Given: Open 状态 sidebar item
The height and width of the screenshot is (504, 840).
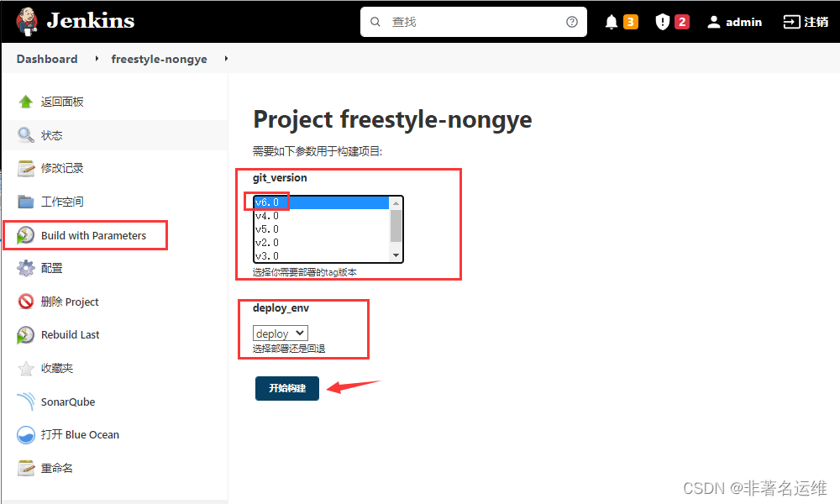Looking at the screenshot, I should point(52,135).
